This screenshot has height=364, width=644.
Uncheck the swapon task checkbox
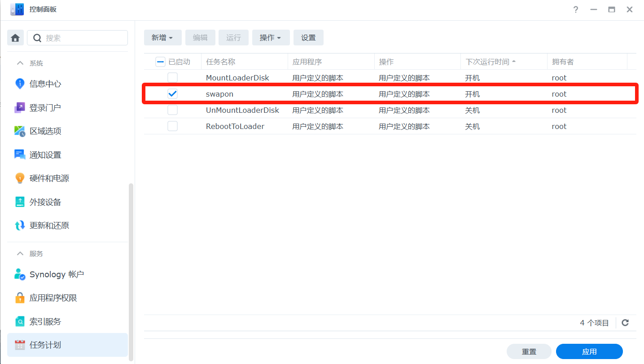172,94
